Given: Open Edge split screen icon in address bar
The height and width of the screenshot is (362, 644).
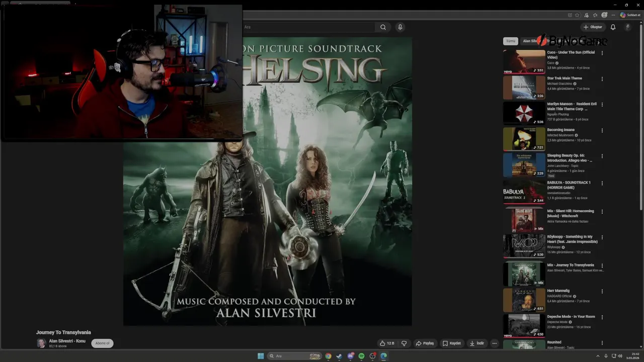Looking at the screenshot, I should pos(570,15).
